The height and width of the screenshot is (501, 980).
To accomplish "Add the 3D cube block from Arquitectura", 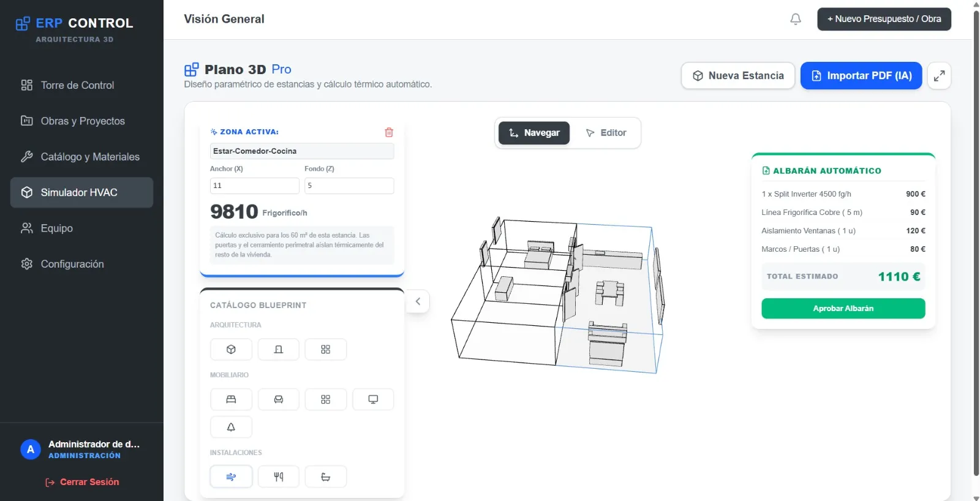I will pos(231,349).
